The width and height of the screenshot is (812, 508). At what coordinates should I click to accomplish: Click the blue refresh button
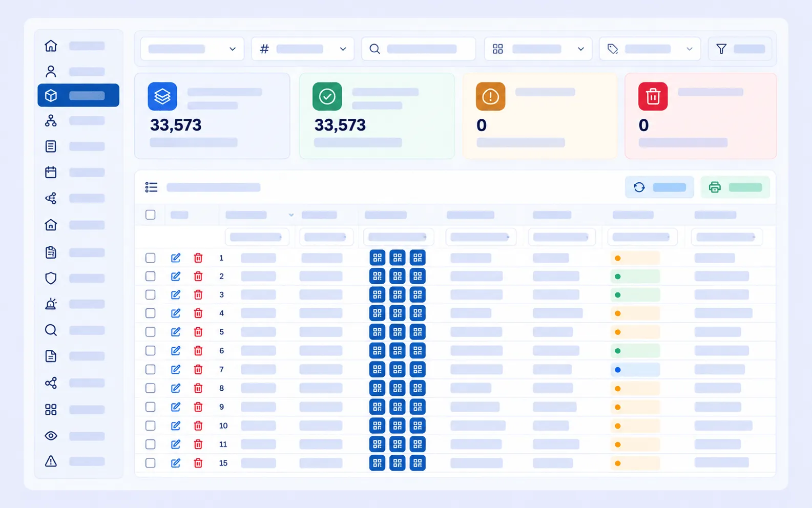[659, 187]
